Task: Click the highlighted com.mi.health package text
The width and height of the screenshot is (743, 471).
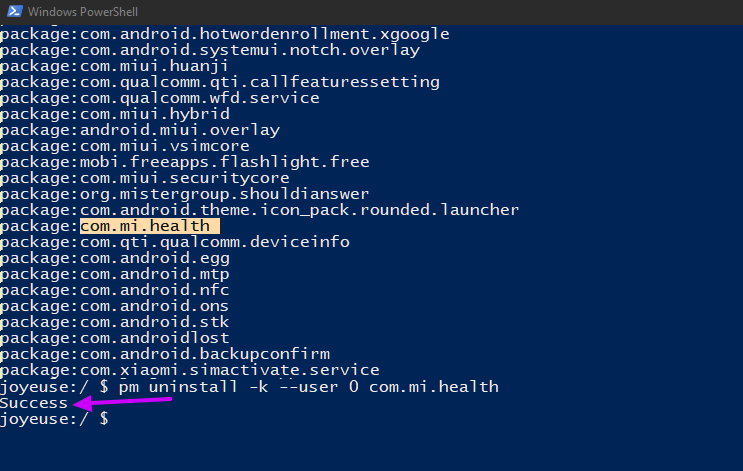Action: coord(149,226)
